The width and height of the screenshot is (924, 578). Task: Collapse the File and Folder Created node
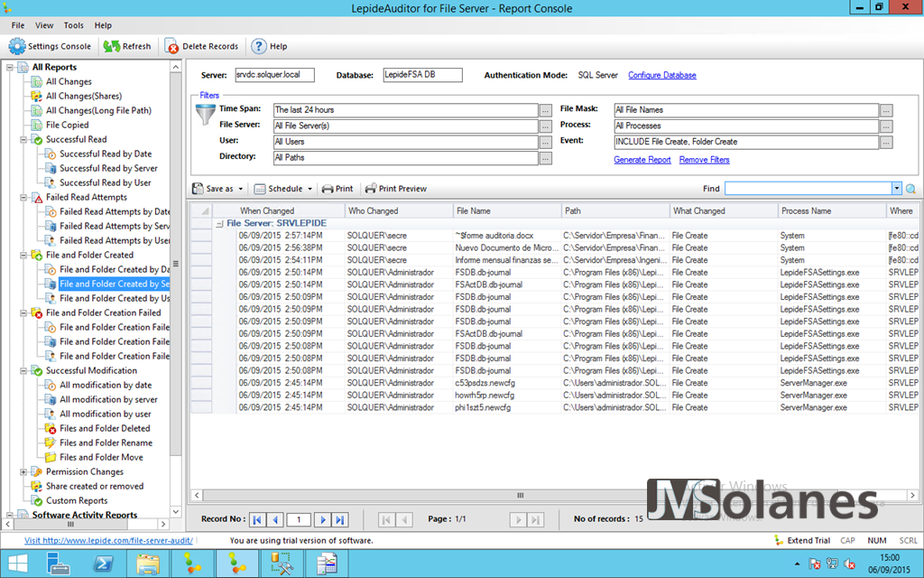pyautogui.click(x=23, y=256)
